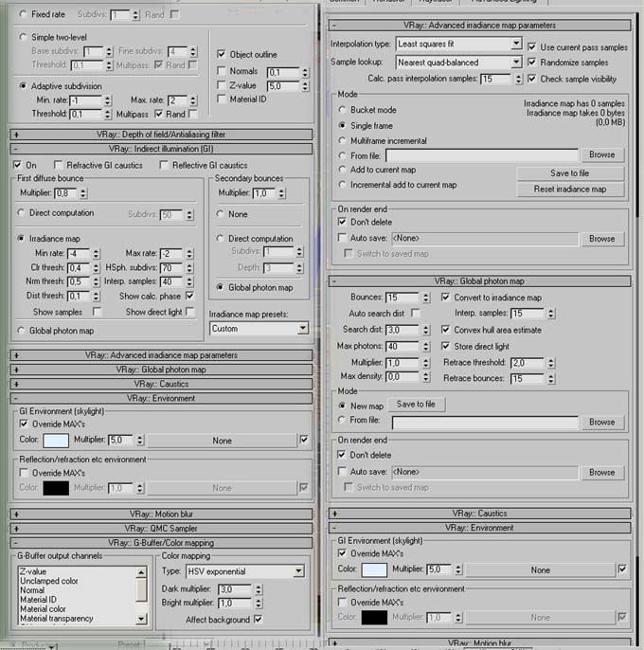Enable Show direct light checkbox
The width and height of the screenshot is (644, 650).
[x=189, y=312]
